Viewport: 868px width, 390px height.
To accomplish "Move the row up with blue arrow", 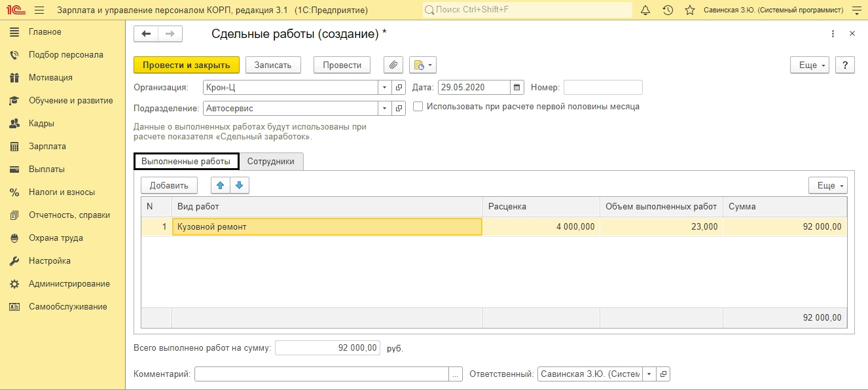I will click(221, 185).
